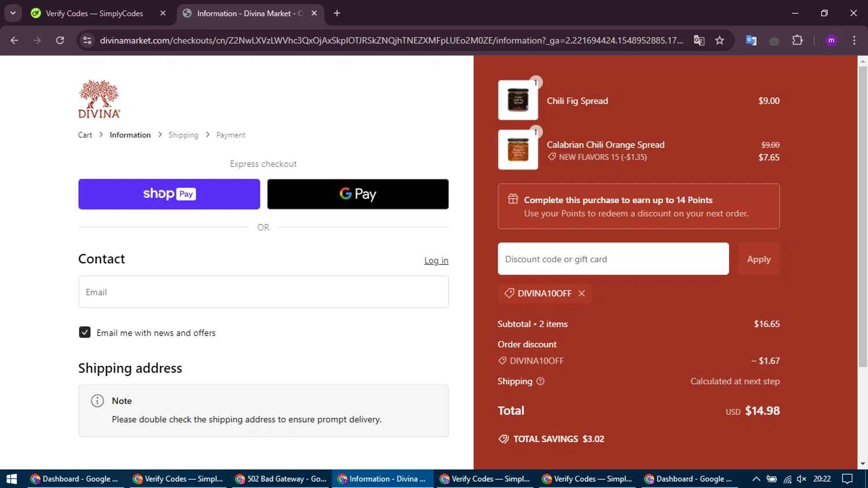Viewport: 868px width, 488px height.
Task: Click Calabrian Chili Orange Spread thumbnail
Action: point(518,149)
